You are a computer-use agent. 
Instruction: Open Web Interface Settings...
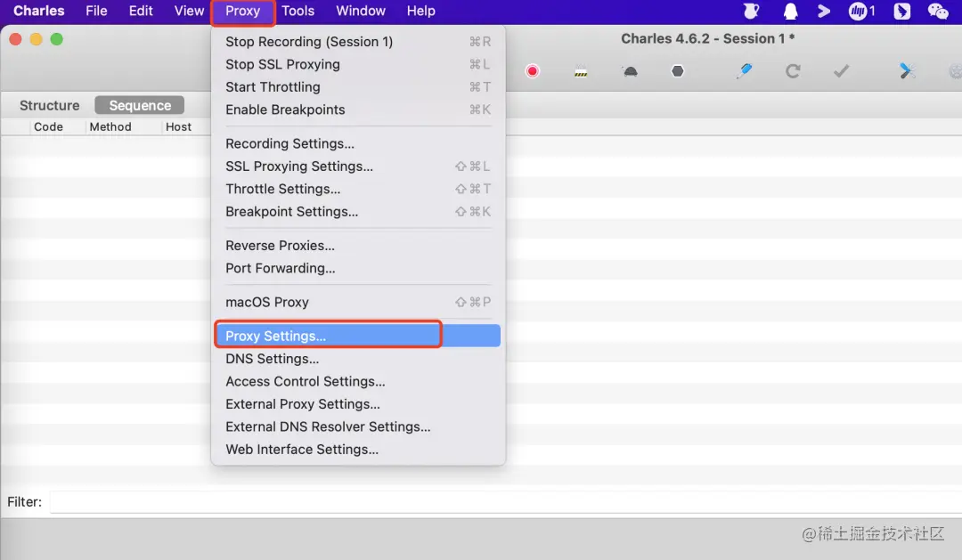pyautogui.click(x=358, y=450)
